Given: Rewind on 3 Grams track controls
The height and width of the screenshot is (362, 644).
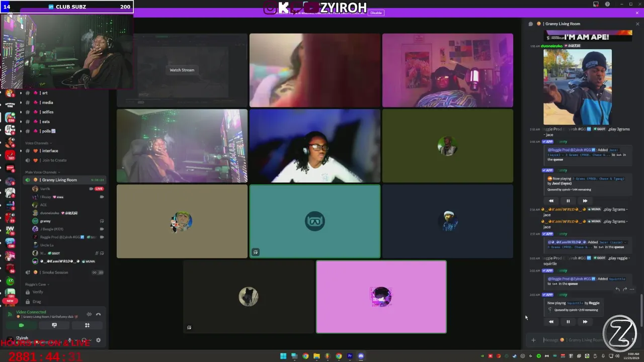Looking at the screenshot, I should [551, 201].
